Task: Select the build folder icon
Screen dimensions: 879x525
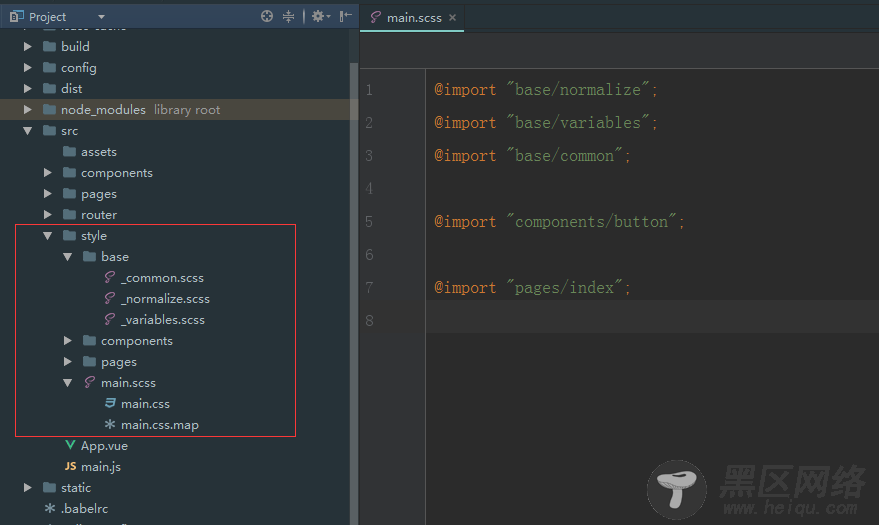Action: [x=49, y=46]
